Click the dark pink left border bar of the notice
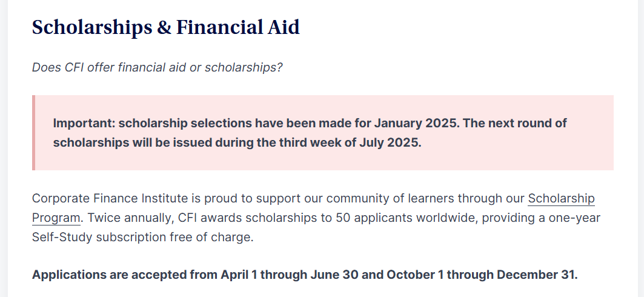 [x=33, y=133]
